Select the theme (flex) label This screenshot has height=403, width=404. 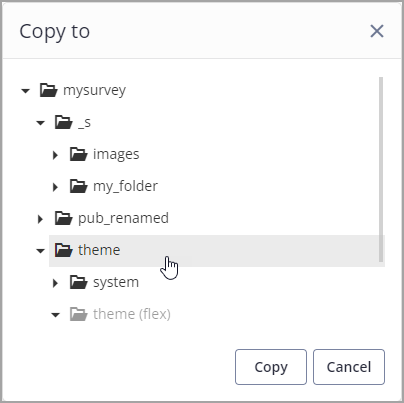[x=132, y=314]
